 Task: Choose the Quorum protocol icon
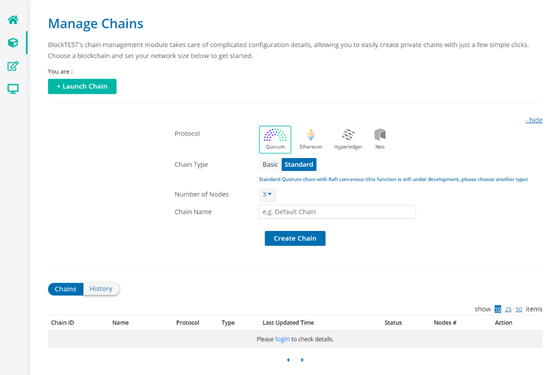tap(275, 139)
